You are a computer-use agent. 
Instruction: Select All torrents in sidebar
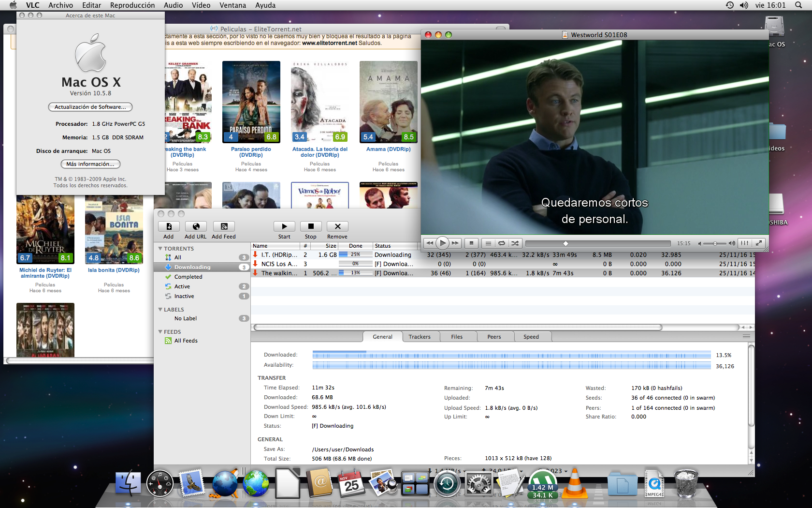pos(202,257)
